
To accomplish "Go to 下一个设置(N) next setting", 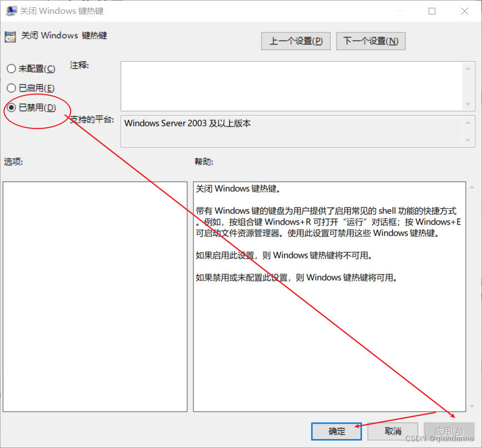I will [371, 41].
